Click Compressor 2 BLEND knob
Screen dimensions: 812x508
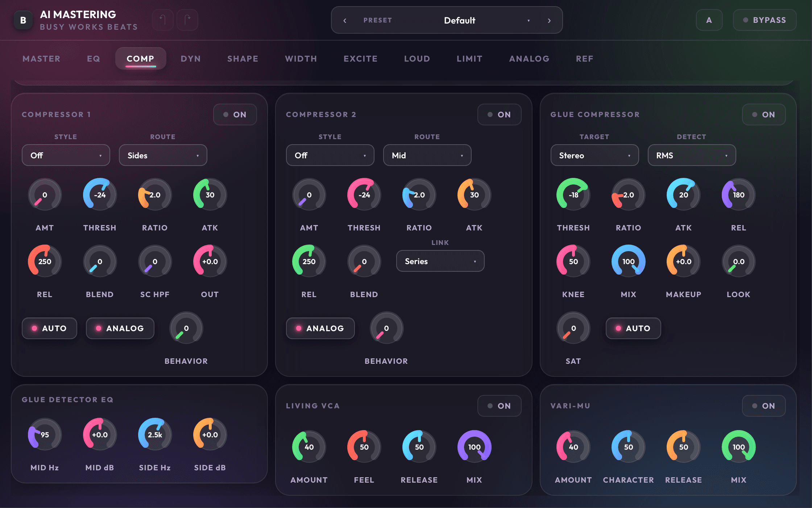point(364,261)
